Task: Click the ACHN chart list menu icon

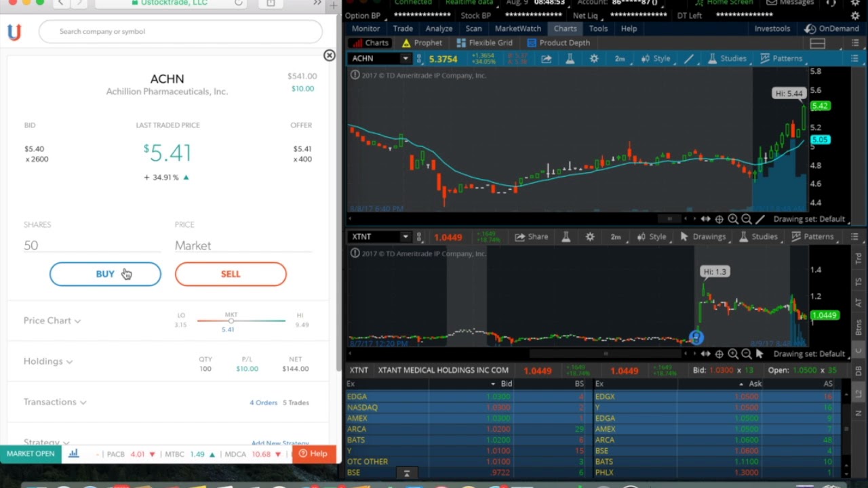Action: coord(854,59)
